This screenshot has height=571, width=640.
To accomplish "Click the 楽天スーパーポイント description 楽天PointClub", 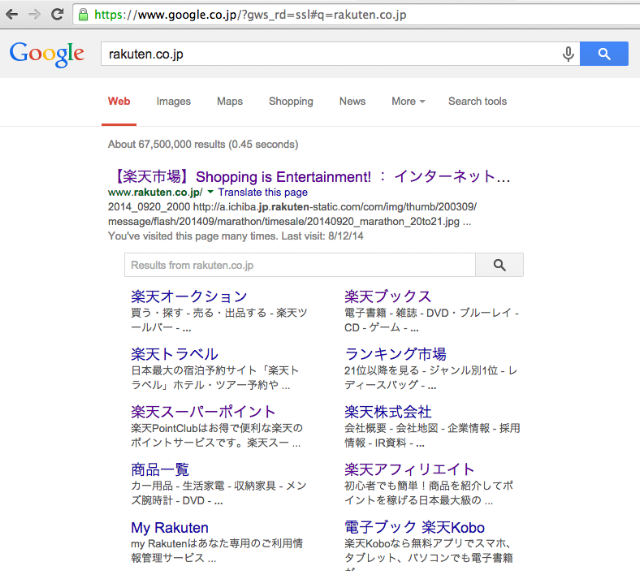I will point(217,435).
